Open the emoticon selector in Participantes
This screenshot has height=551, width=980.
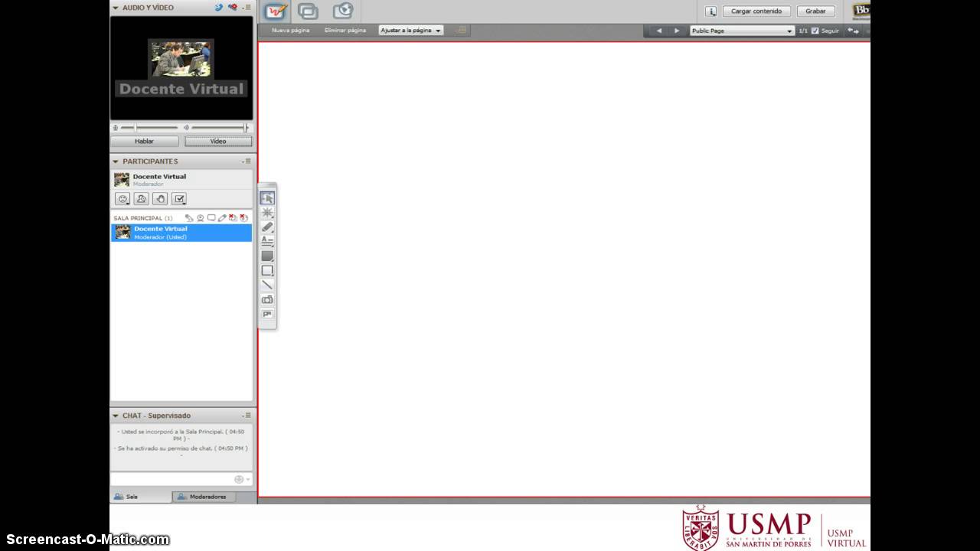122,199
